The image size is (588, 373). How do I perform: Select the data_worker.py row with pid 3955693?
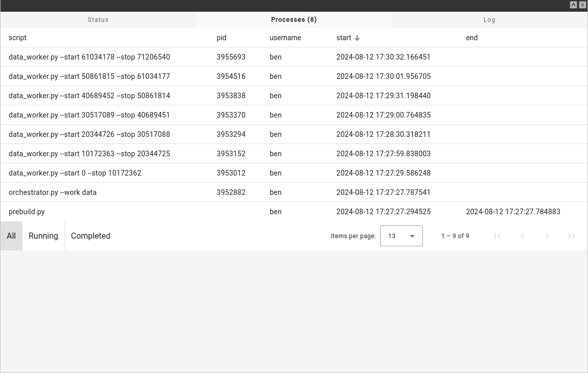coord(153,57)
